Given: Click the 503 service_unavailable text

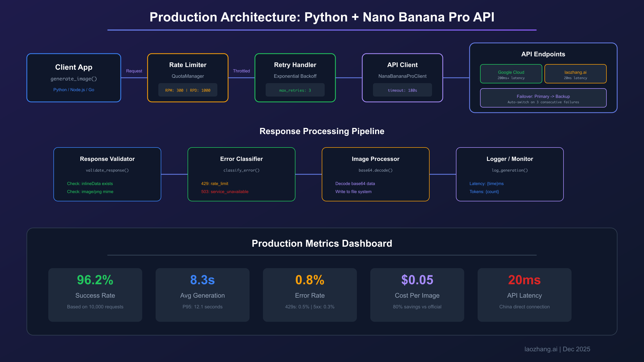Looking at the screenshot, I should tap(225, 192).
